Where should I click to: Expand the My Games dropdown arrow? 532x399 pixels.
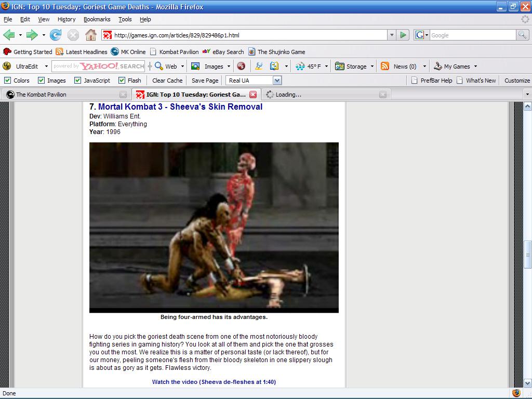[x=475, y=66]
